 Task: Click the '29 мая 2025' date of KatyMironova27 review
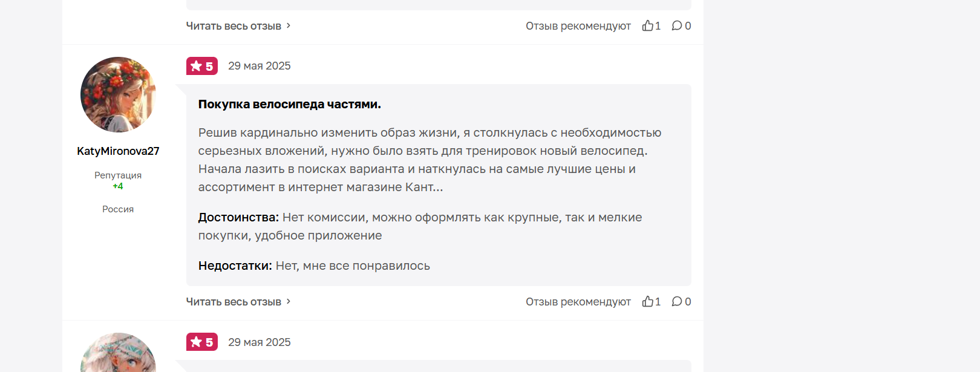260,66
